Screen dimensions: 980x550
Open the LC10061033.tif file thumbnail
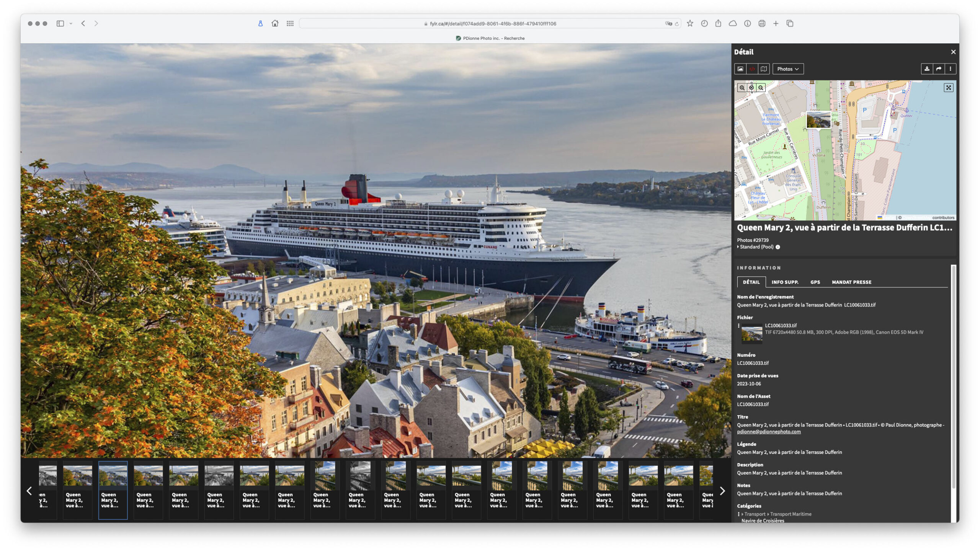(751, 333)
